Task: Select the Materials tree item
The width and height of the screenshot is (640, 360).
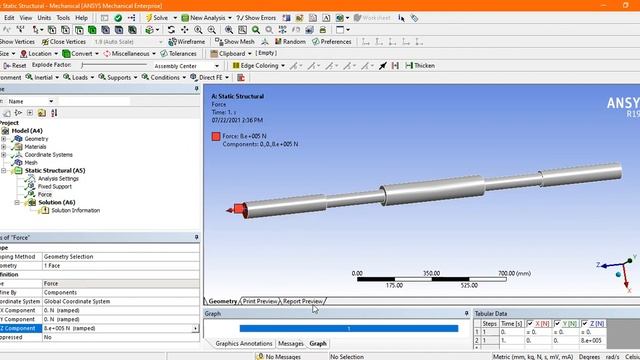Action: pyautogui.click(x=35, y=147)
